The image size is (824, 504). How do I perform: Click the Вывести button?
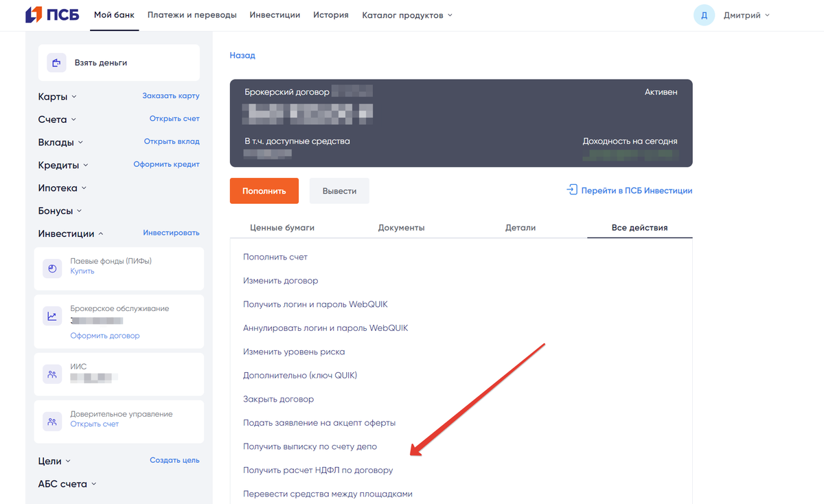[339, 191]
